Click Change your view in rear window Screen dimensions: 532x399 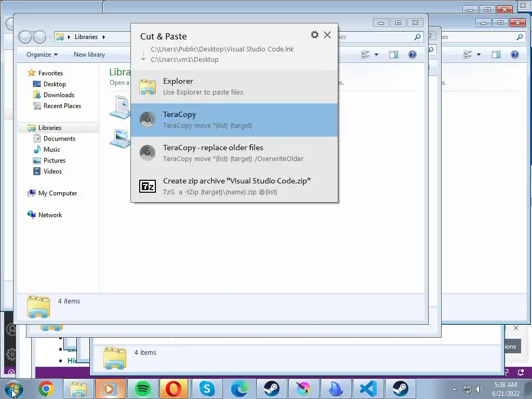(x=468, y=55)
